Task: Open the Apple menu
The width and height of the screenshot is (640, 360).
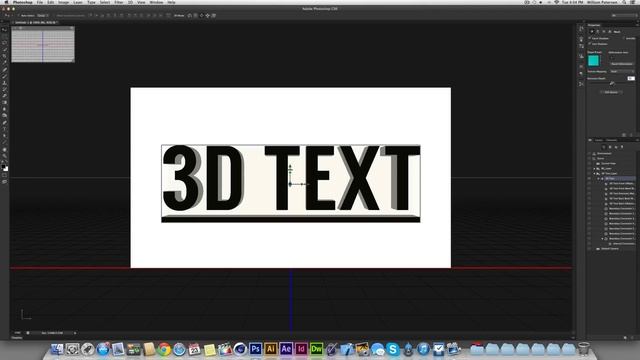Action: (6, 2)
